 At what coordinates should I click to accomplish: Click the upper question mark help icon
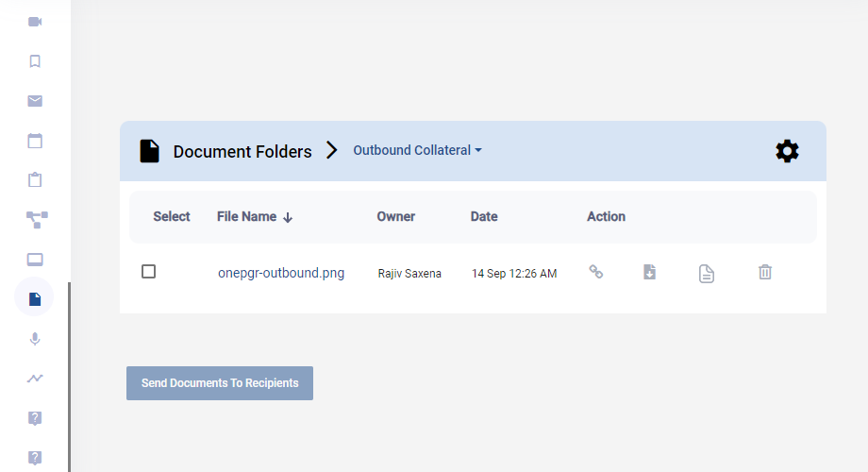tap(35, 418)
